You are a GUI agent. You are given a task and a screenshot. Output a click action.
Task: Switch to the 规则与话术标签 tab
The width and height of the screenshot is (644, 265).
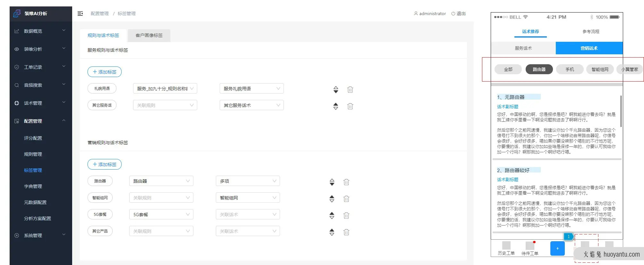coord(103,35)
